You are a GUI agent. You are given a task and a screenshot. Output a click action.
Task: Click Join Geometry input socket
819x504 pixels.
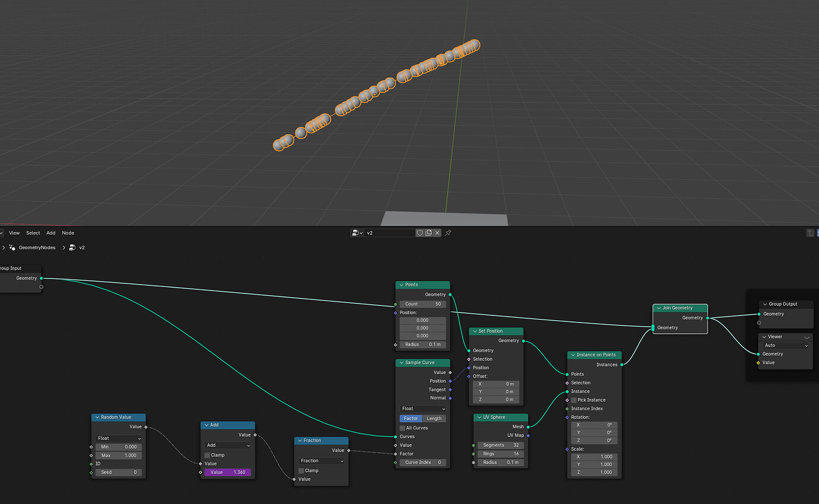point(653,328)
